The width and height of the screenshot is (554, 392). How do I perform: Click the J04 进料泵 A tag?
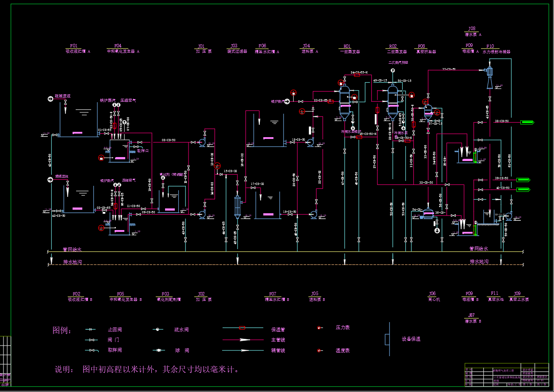(310, 48)
